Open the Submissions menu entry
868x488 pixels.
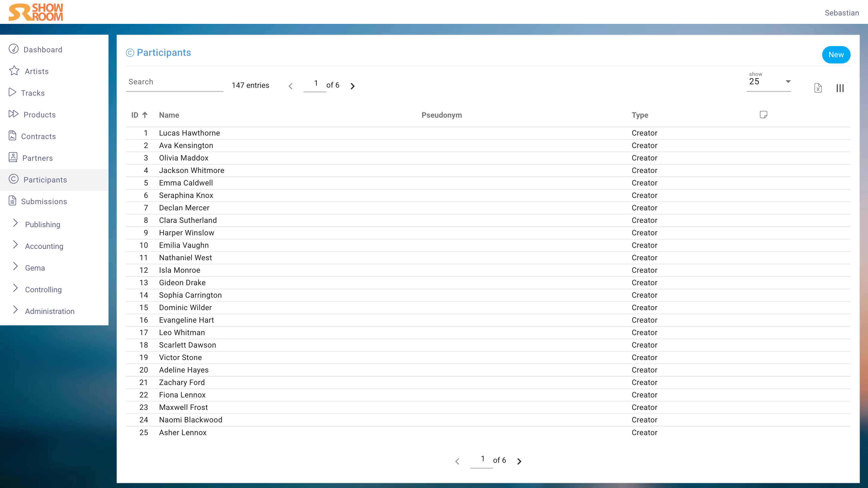44,201
